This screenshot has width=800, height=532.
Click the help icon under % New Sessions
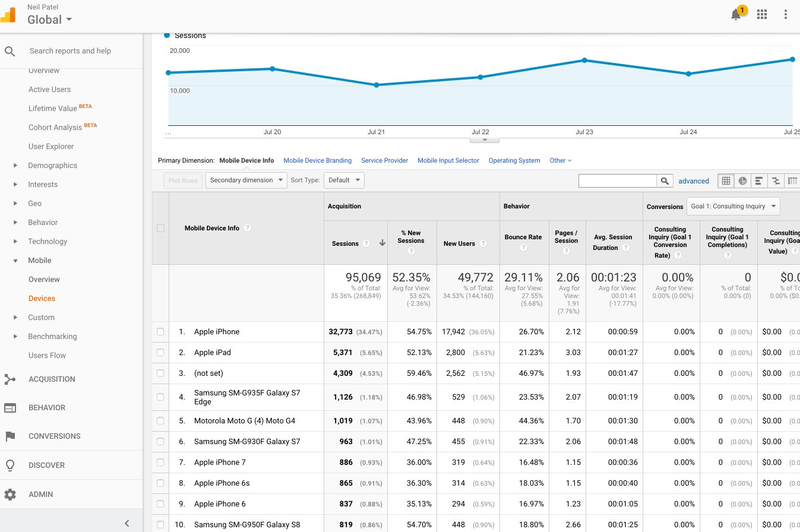411,251
